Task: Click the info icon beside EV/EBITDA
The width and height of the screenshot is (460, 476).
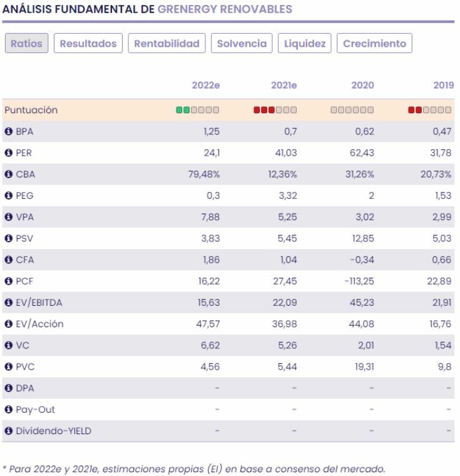Action: click(9, 303)
